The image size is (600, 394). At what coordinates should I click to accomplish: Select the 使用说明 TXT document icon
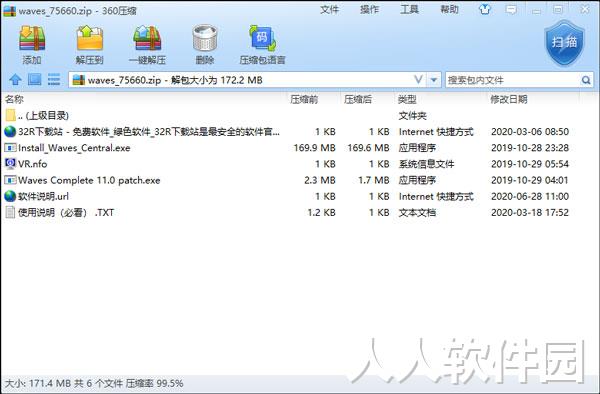tap(10, 212)
